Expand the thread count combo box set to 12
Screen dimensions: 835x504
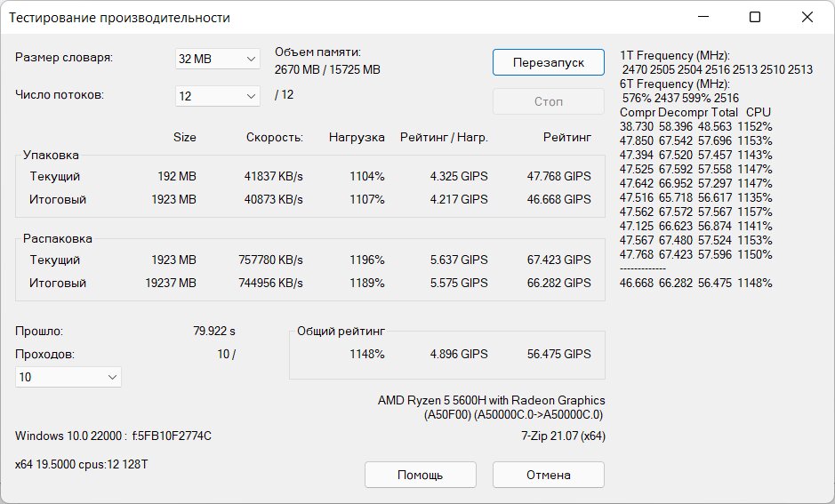[x=217, y=96]
